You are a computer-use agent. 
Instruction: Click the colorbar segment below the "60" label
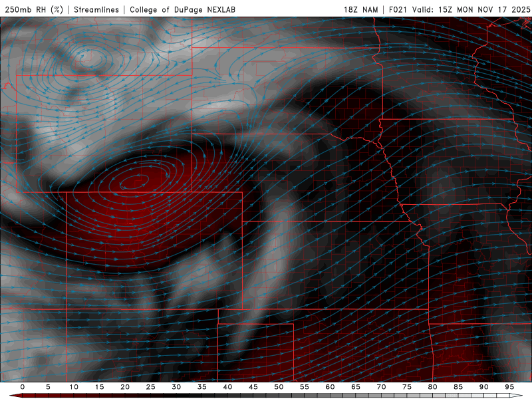point(330,396)
